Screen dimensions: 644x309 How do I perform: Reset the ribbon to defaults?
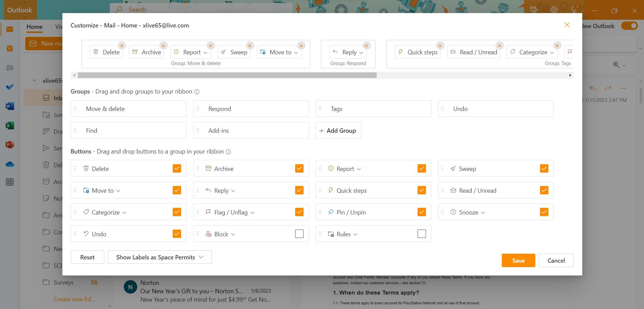click(x=87, y=257)
